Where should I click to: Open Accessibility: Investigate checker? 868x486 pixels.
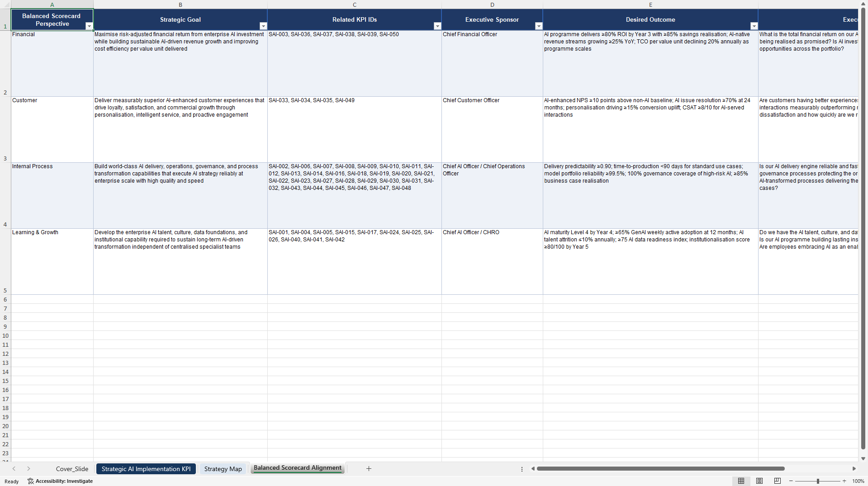tap(60, 481)
